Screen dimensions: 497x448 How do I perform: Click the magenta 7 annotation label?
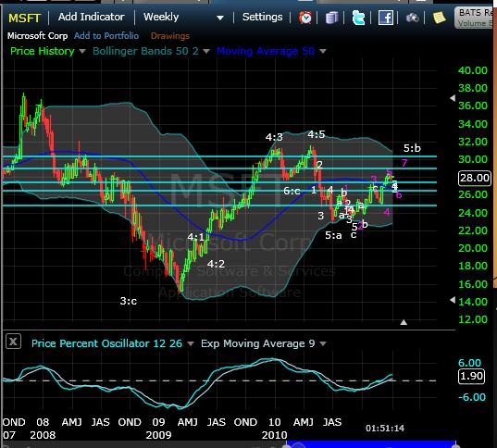point(404,163)
